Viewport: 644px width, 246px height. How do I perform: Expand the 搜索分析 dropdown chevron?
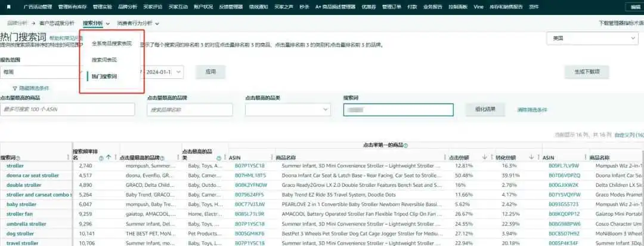click(107, 23)
